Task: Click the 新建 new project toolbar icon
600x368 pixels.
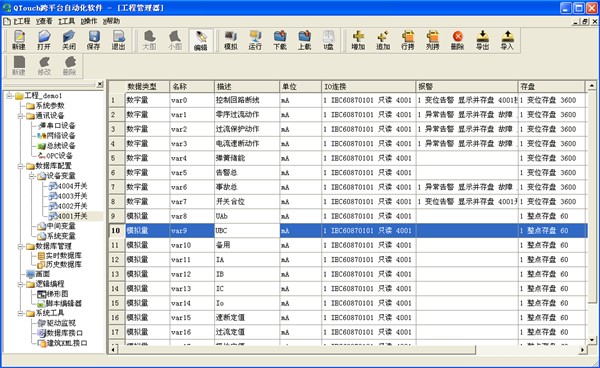Action: [x=19, y=40]
